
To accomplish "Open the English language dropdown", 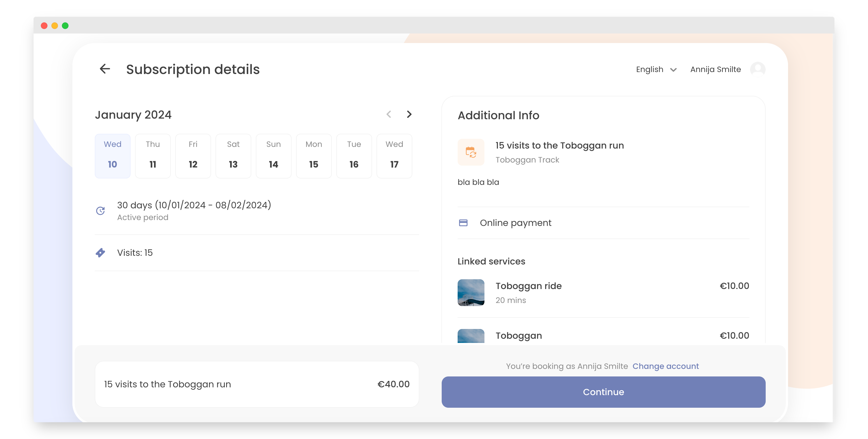I will pyautogui.click(x=649, y=69).
